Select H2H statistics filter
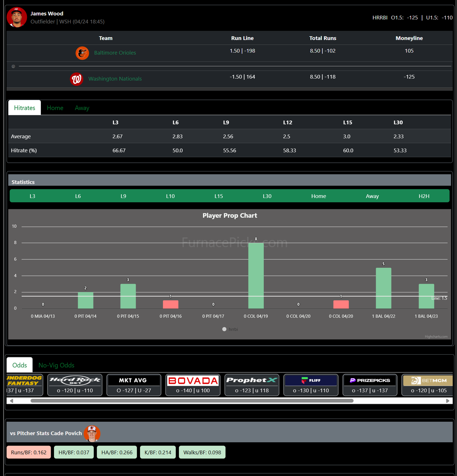The width and height of the screenshot is (457, 476). (424, 196)
